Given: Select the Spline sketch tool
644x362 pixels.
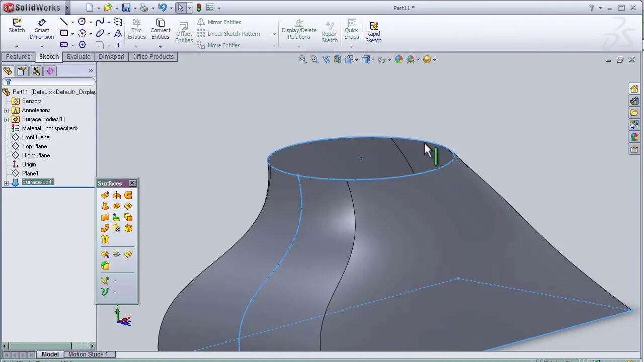Looking at the screenshot, I should [x=100, y=22].
